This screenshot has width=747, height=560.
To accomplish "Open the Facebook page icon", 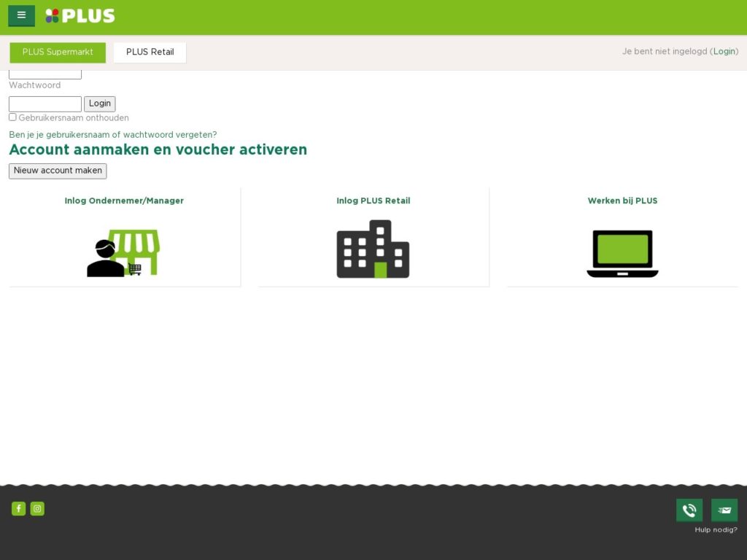I will [x=18, y=509].
